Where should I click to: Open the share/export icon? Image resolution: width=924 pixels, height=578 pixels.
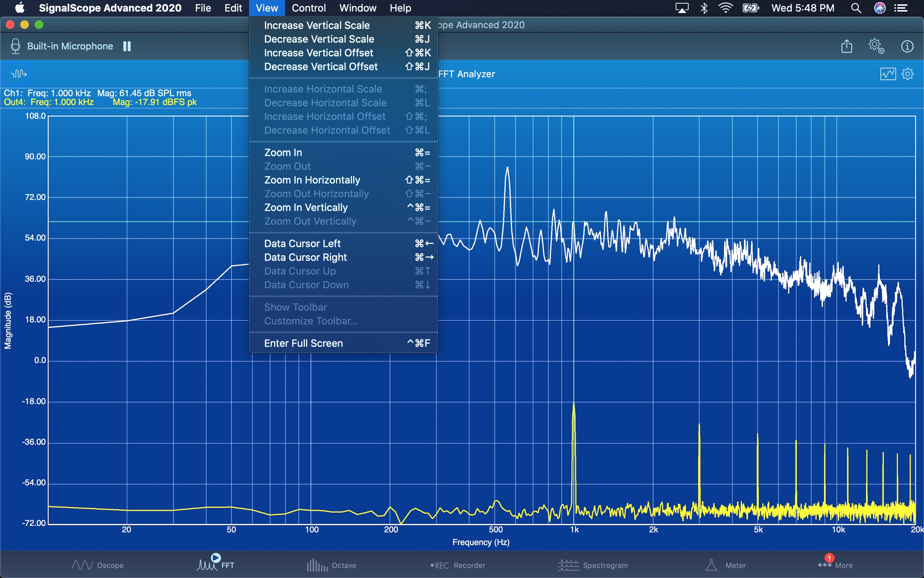click(846, 46)
